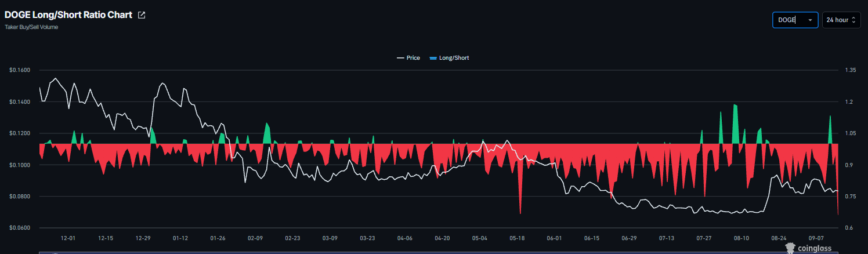Click the 01-26 date label
The height and width of the screenshot is (254, 868).
(218, 238)
